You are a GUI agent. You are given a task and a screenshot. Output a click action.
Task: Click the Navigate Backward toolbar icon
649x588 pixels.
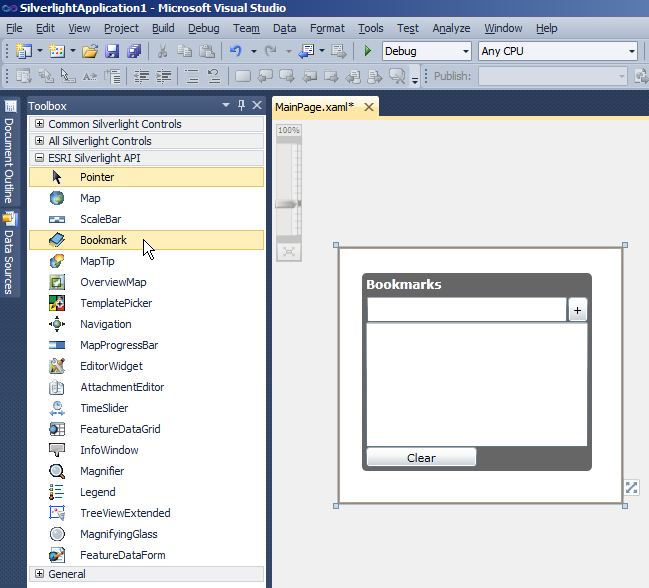click(307, 51)
